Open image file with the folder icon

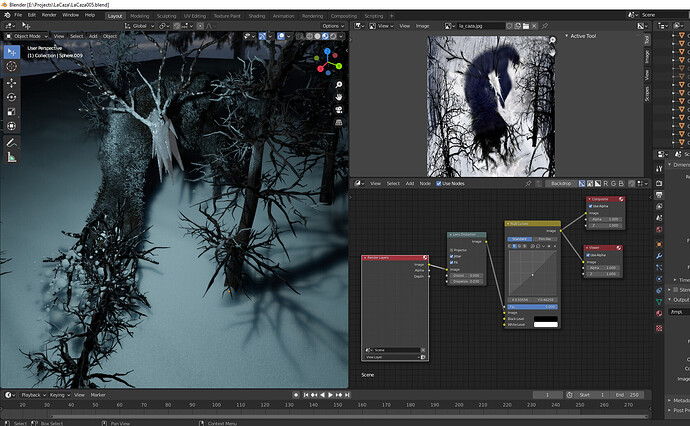click(526, 26)
